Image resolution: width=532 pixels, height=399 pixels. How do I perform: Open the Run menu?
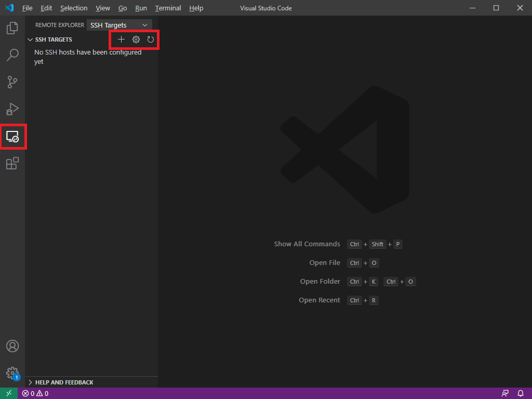click(x=141, y=8)
